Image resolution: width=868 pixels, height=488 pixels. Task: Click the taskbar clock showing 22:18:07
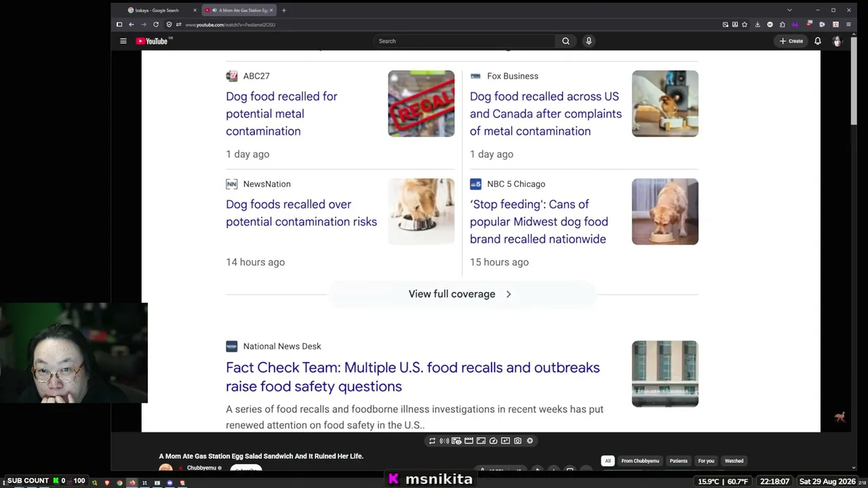tap(774, 481)
